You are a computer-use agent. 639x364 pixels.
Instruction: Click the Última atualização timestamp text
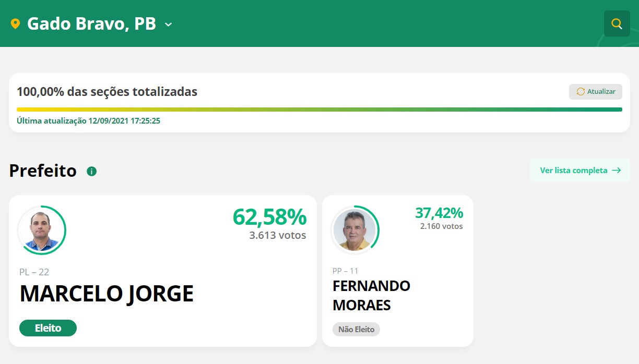(88, 121)
